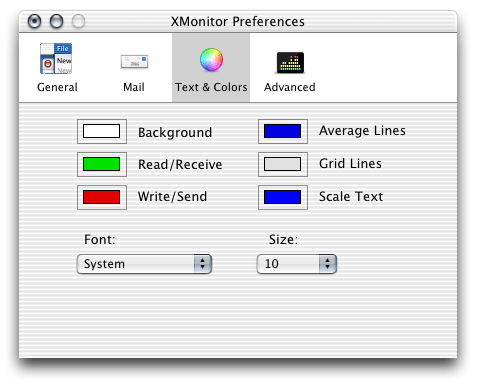481x385 pixels.
Task: Click the blue Scale Text color well
Action: click(x=283, y=197)
